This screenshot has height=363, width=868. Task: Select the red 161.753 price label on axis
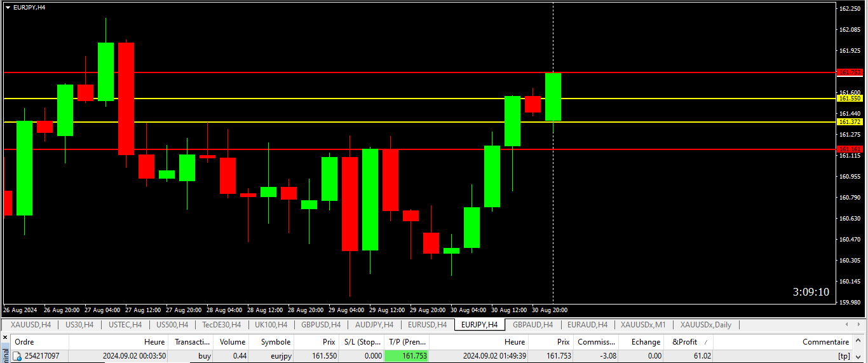tap(850, 72)
